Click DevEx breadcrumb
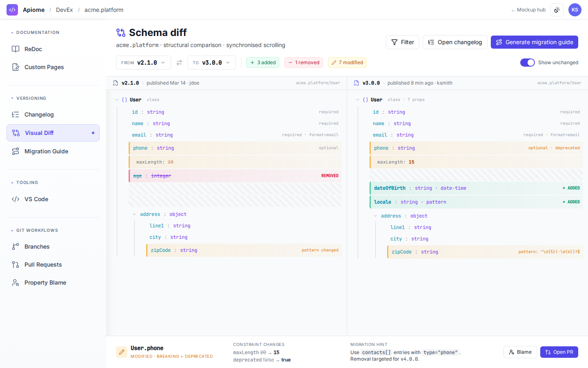 (x=65, y=10)
